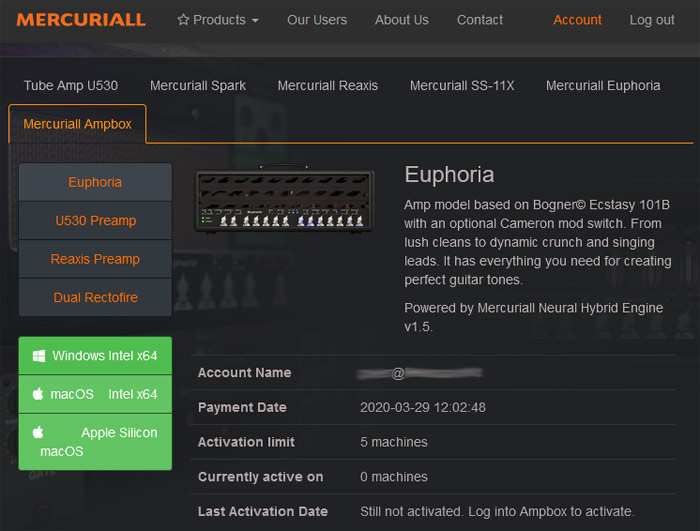Select Reaxis Preamp in the sidebar
Image resolution: width=700 pixels, height=531 pixels.
click(x=95, y=259)
